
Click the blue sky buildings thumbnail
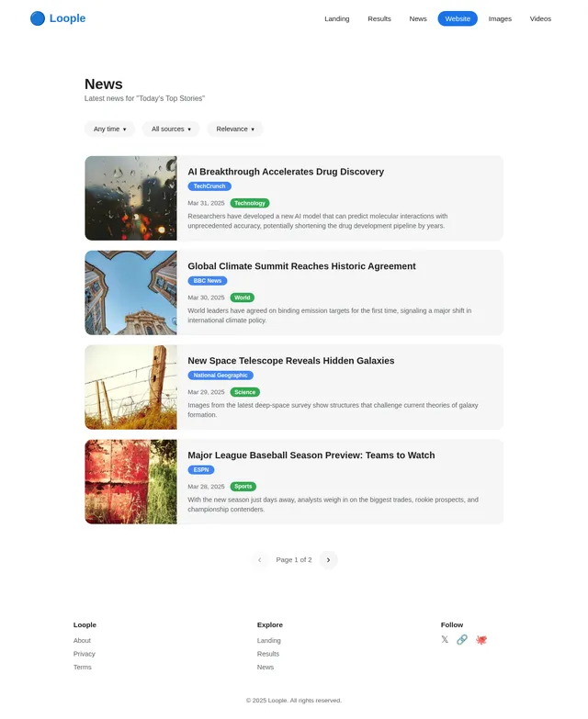[130, 293]
